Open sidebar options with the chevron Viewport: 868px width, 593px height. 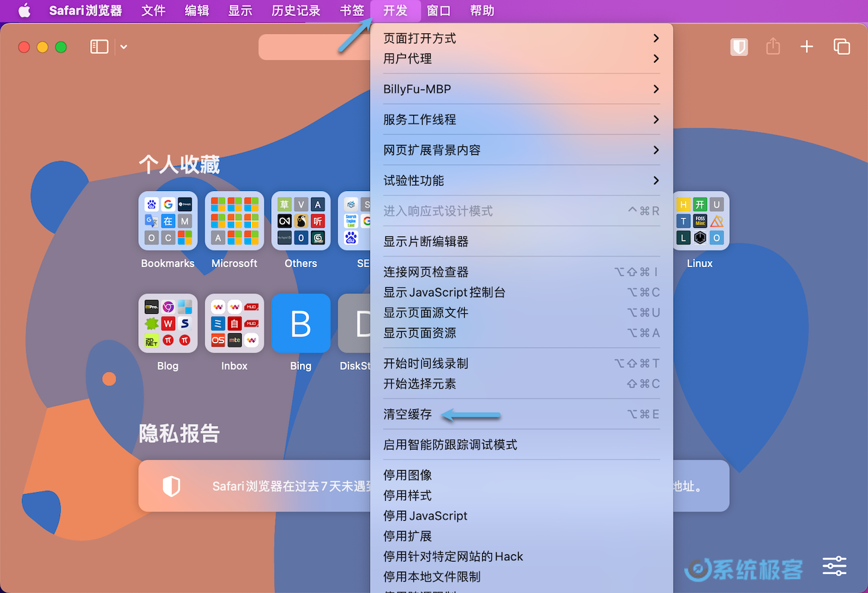(x=123, y=47)
